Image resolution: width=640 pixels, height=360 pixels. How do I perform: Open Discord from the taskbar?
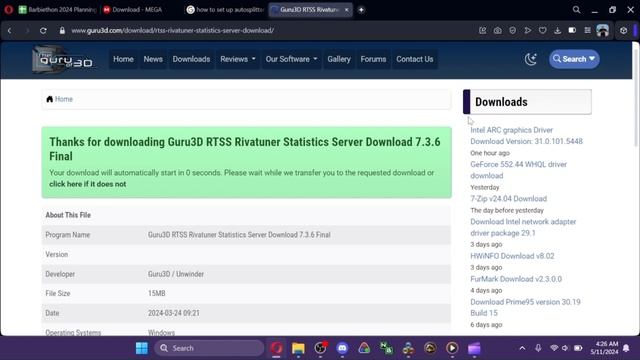click(x=342, y=348)
